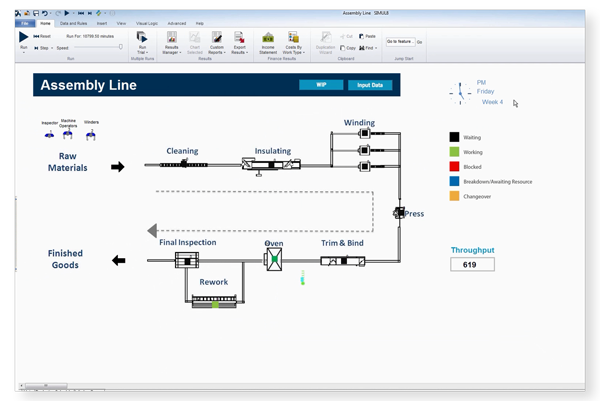Click the black Waiting legend swatch
Screen dimensions: 600x401
454,137
